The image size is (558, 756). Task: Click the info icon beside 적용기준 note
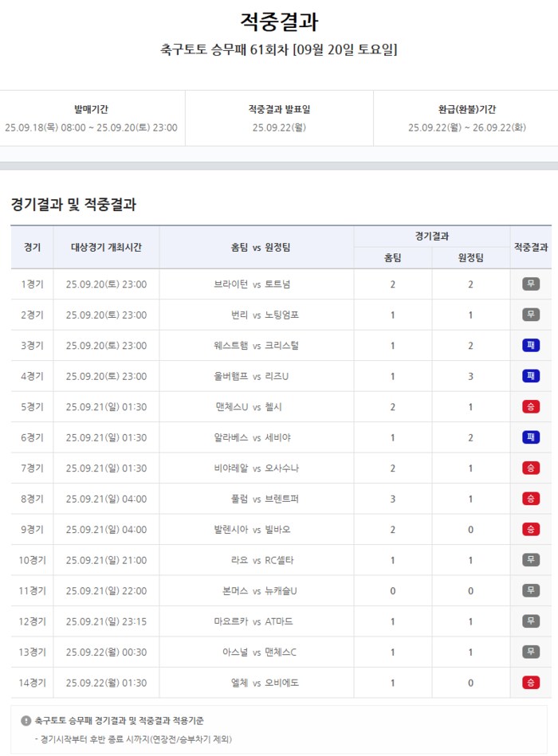(26, 721)
